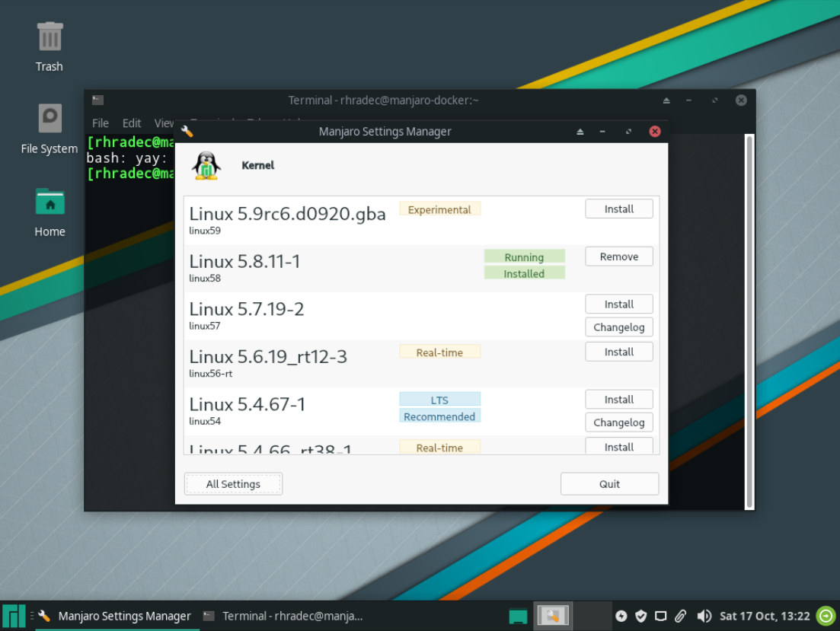Install Linux 5.6.19_rt12-3 real-time kernel

point(618,352)
